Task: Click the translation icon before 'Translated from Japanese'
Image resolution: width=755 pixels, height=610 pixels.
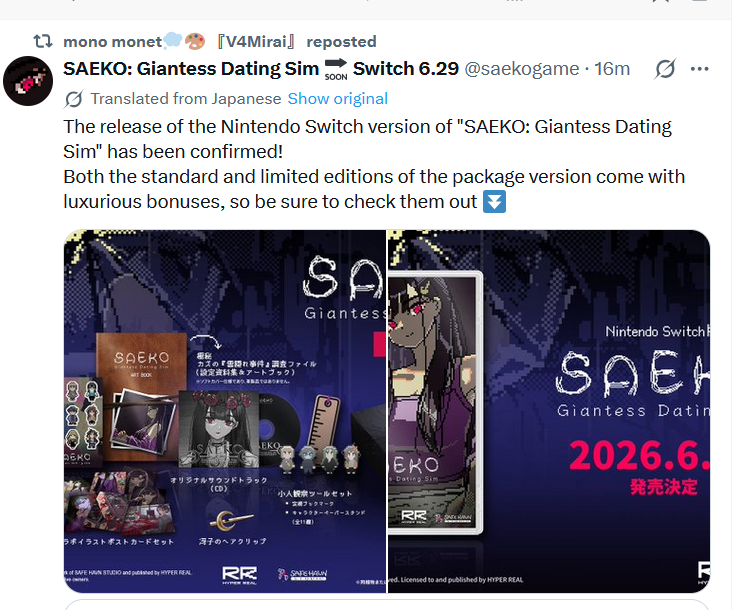Action: pyautogui.click(x=74, y=99)
